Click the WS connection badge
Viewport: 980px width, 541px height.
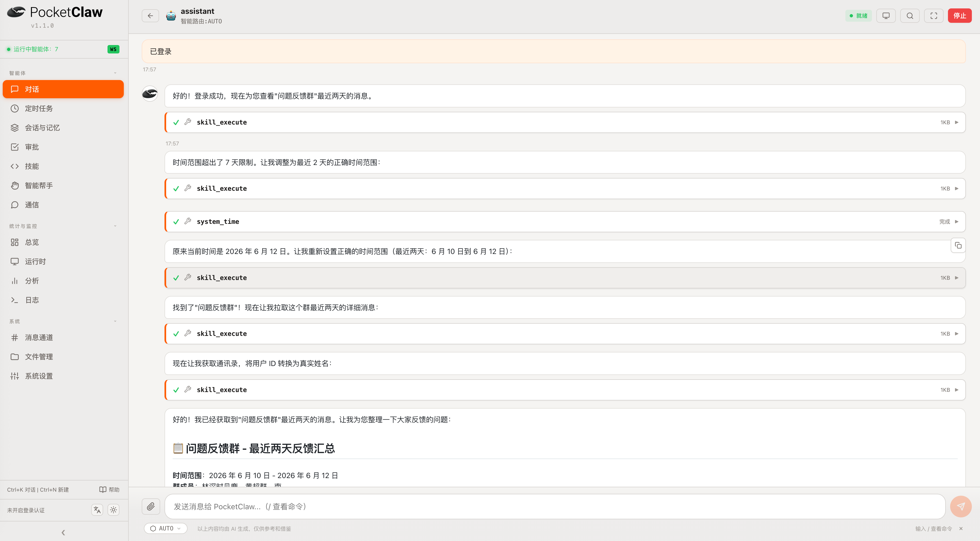(x=113, y=49)
